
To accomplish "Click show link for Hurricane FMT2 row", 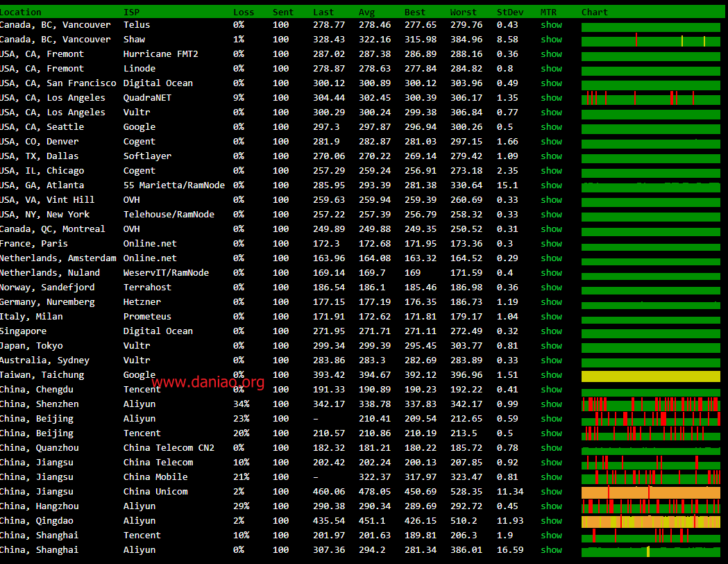I will coord(551,54).
